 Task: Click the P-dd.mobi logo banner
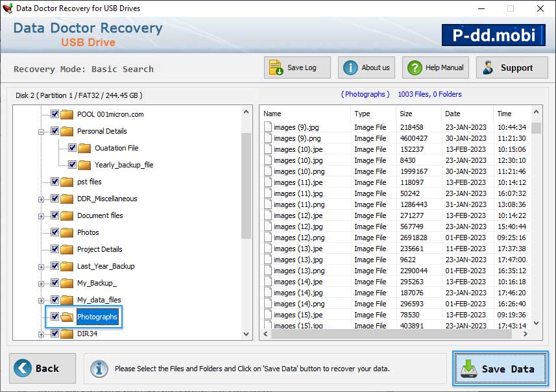pyautogui.click(x=494, y=35)
